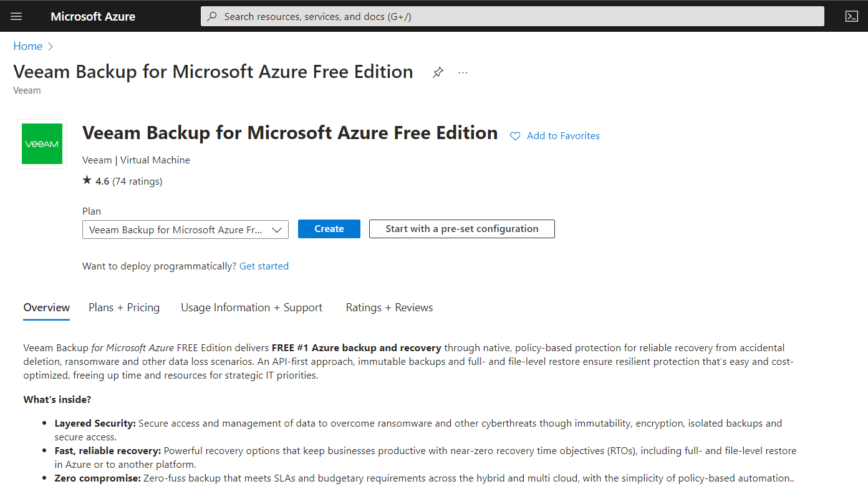Open Usage Information + Support tab
868x489 pixels.
(251, 307)
